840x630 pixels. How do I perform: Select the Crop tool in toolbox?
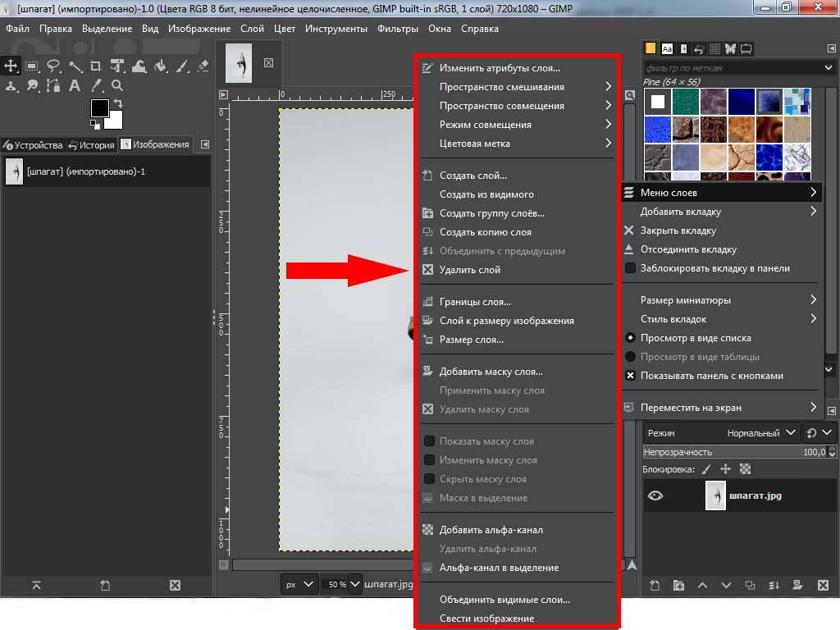tap(96, 66)
